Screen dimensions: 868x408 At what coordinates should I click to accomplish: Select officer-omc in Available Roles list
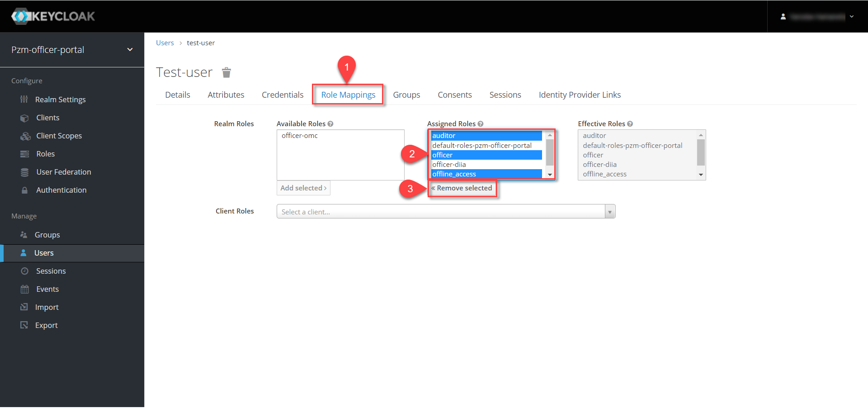pyautogui.click(x=300, y=136)
